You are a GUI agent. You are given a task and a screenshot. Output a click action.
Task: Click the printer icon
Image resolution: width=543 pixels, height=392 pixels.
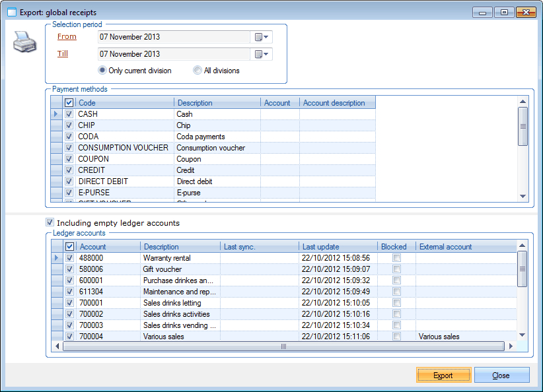[24, 41]
